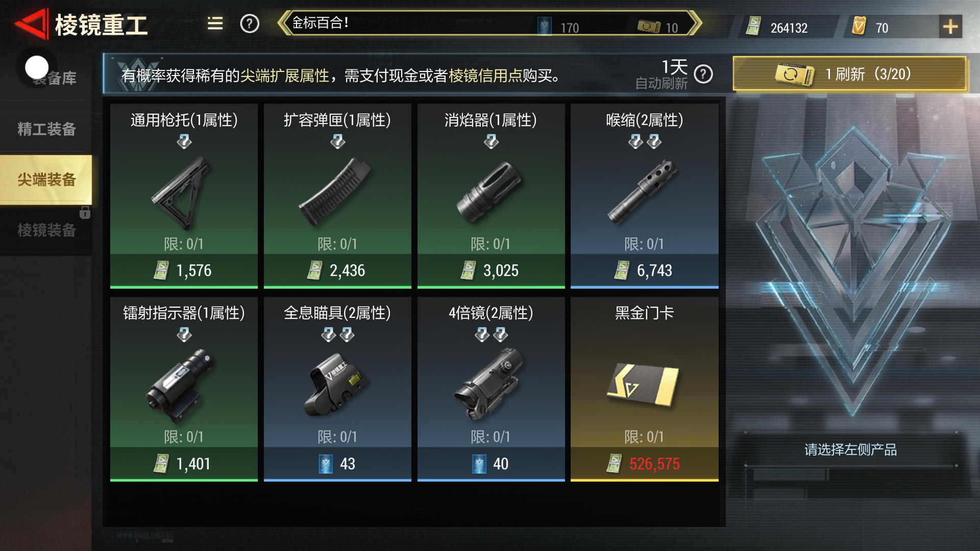Select the 扩容弹匣 magazine item card
This screenshot has height=551, width=980.
[x=337, y=196]
